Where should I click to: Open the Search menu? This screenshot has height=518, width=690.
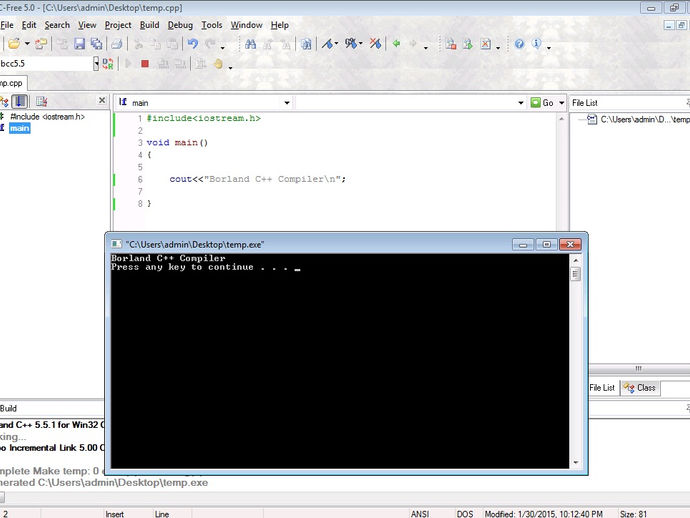pos(57,25)
